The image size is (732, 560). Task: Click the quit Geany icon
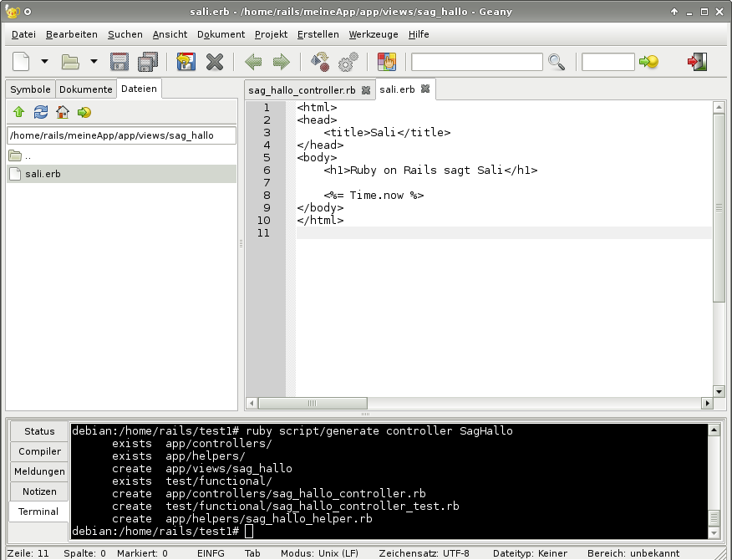click(x=697, y=62)
